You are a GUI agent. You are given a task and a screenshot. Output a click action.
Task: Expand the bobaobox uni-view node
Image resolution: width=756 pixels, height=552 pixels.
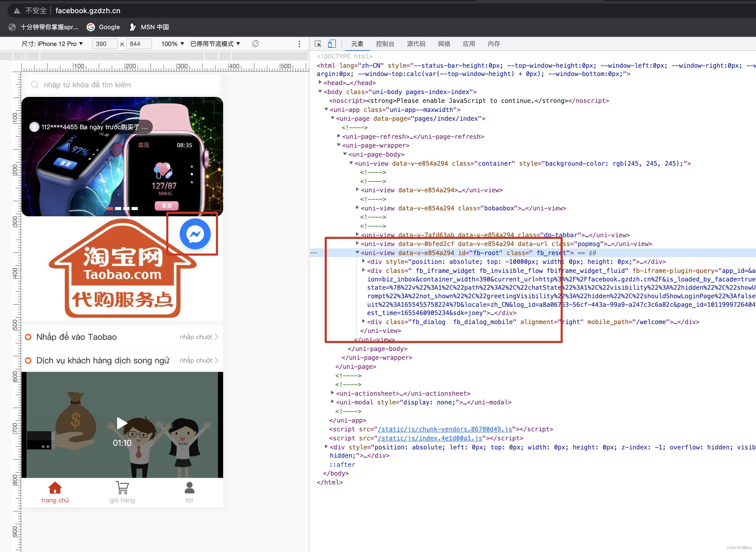(x=357, y=208)
